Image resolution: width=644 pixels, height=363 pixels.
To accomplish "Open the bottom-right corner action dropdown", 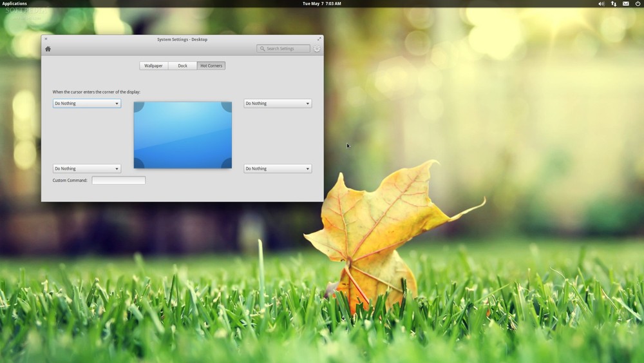I will pyautogui.click(x=278, y=168).
